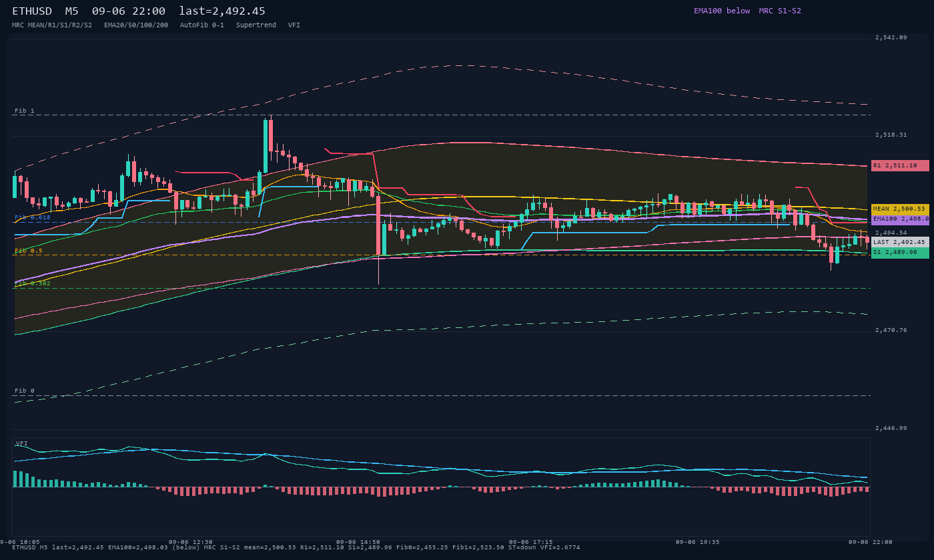This screenshot has width=934, height=560.
Task: Select the Fib 0.5 level label
Action: point(29,251)
